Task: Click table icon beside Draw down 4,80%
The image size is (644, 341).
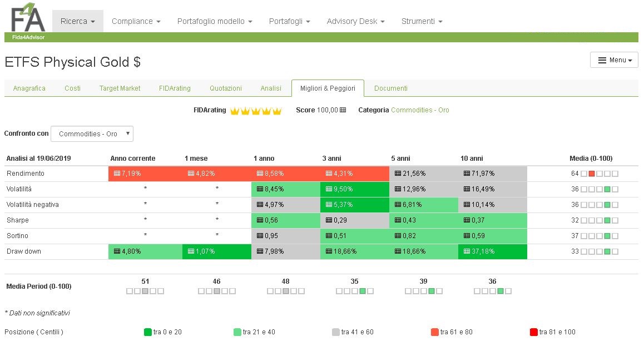Action: pyautogui.click(x=117, y=251)
